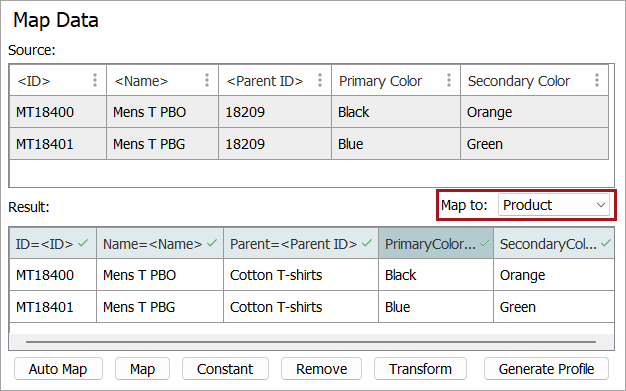This screenshot has height=391, width=626.
Task: Click Cotton T-shirts in result MT18400 row
Action: [301, 275]
